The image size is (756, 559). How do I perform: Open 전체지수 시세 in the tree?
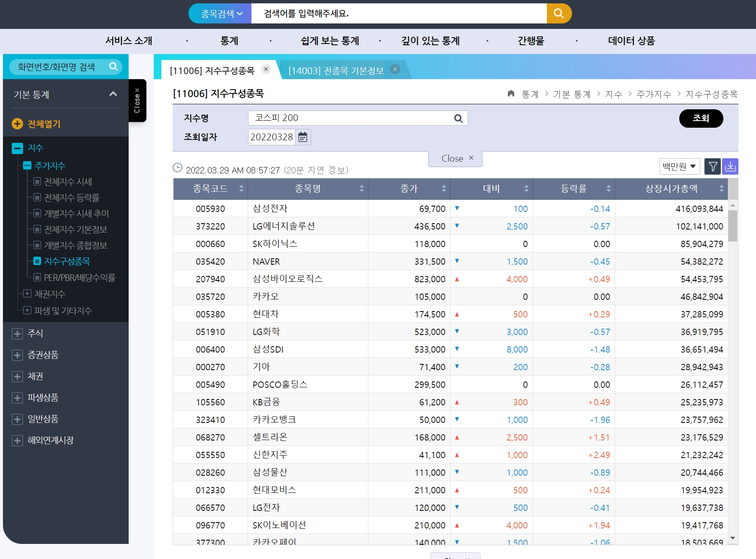[68, 182]
